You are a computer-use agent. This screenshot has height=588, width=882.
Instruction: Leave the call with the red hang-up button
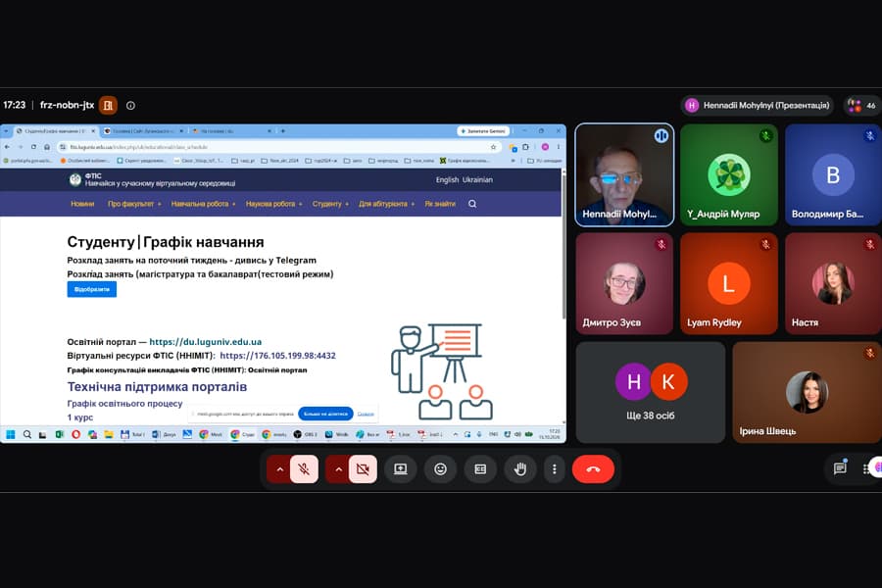pyautogui.click(x=593, y=468)
